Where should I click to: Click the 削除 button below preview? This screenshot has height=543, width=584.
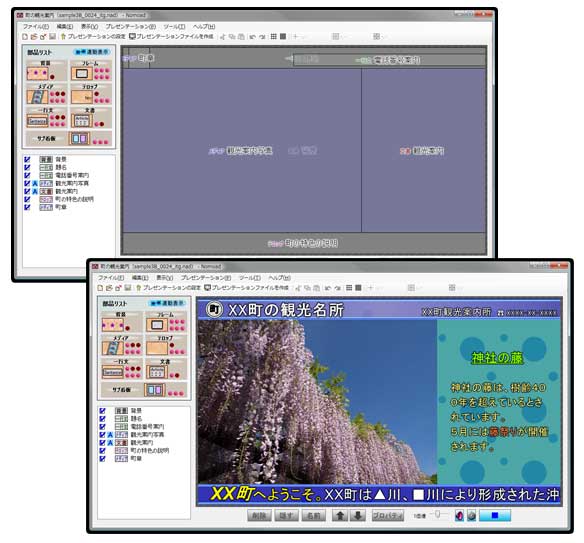coord(259,515)
